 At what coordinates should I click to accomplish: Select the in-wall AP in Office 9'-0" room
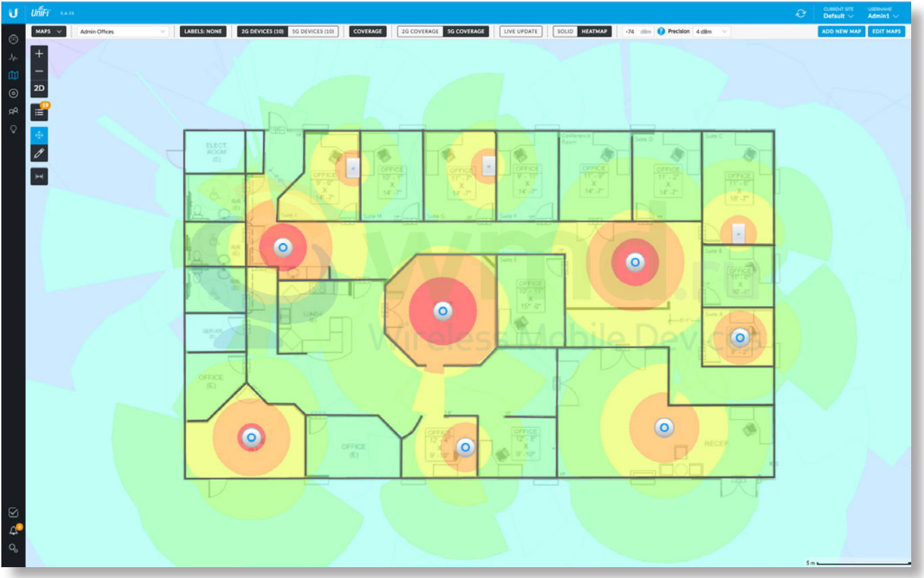(x=352, y=167)
